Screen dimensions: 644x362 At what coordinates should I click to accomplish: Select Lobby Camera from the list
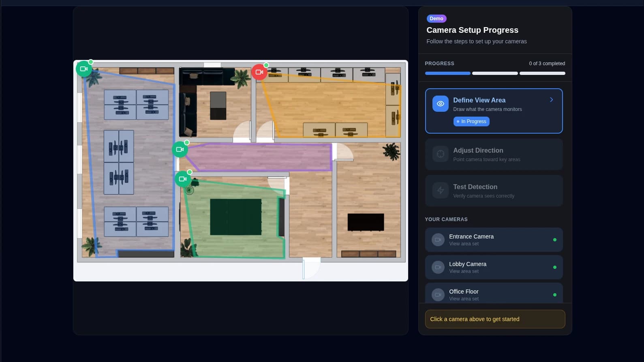(494, 267)
